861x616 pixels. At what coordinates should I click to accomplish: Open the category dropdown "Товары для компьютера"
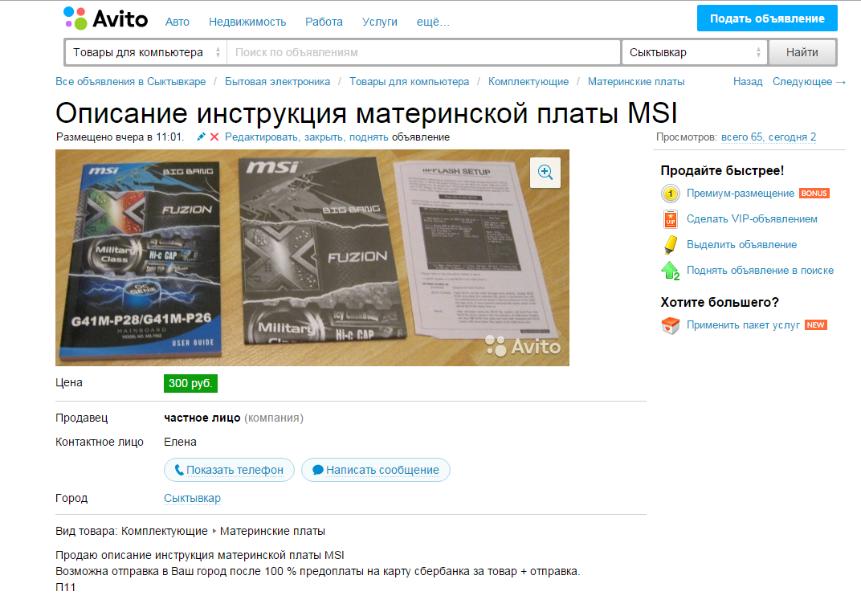click(145, 53)
